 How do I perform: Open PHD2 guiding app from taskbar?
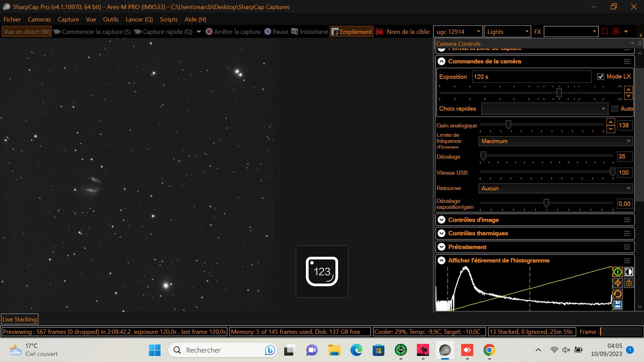point(400,350)
